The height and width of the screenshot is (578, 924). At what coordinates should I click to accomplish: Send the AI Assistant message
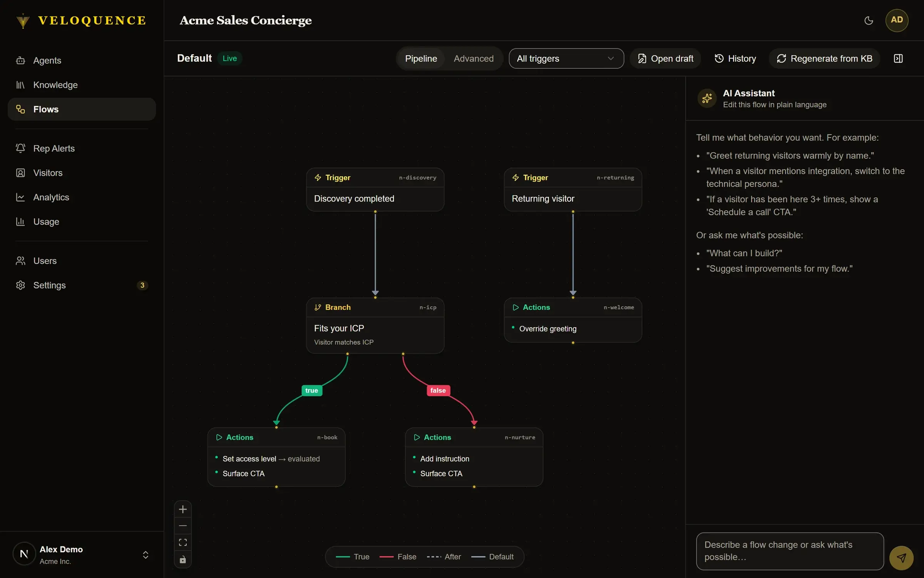[x=901, y=558]
